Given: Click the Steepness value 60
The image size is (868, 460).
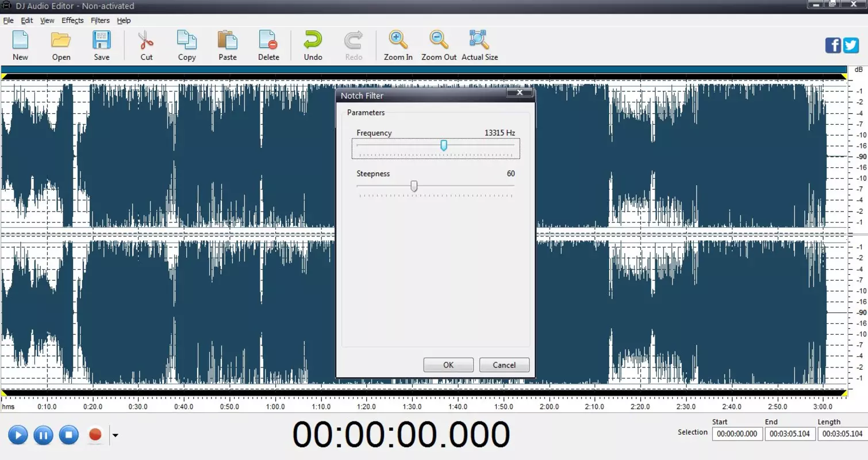Looking at the screenshot, I should tap(511, 174).
